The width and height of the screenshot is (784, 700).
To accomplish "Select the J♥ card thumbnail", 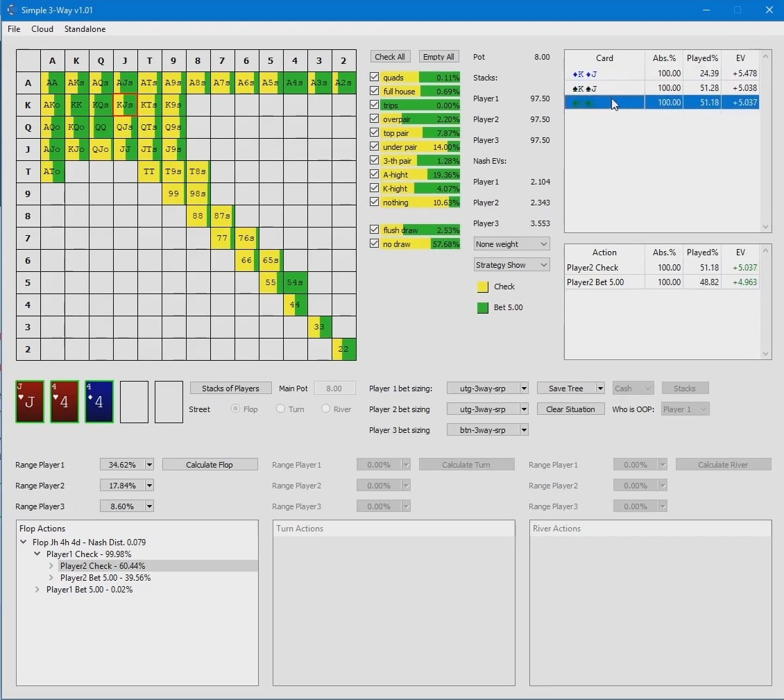I will tap(29, 401).
